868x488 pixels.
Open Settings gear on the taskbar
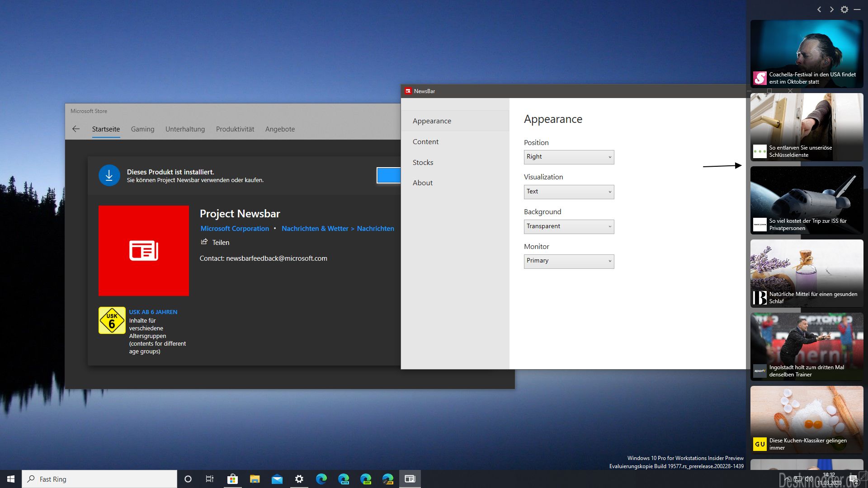[x=299, y=479]
